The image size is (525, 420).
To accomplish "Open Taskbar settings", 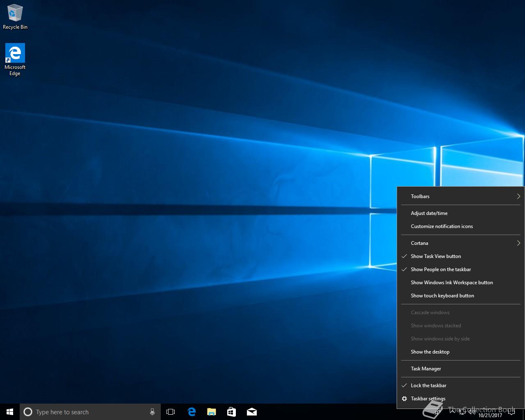I will (x=461, y=399).
